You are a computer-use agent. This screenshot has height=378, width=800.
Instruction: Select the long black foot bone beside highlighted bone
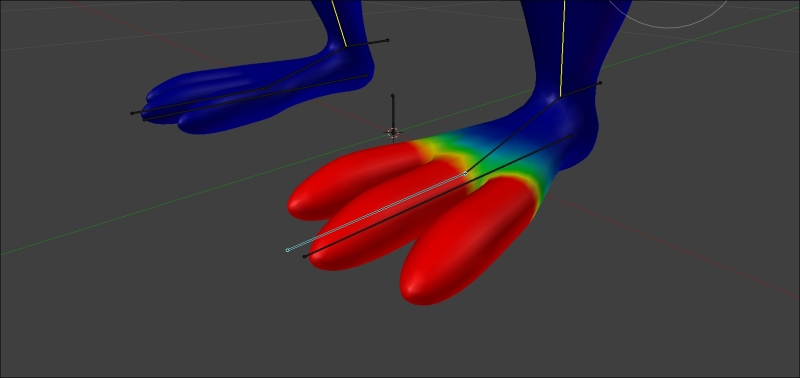(437, 196)
